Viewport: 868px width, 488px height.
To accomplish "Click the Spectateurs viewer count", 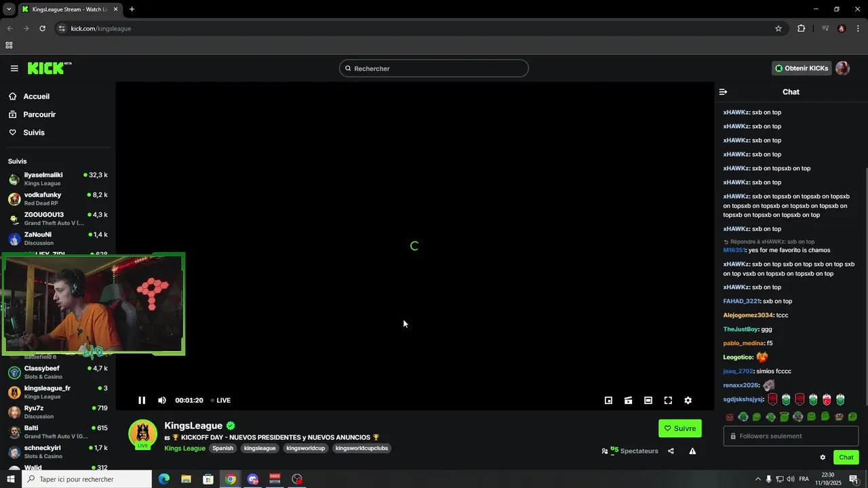I will point(629,451).
